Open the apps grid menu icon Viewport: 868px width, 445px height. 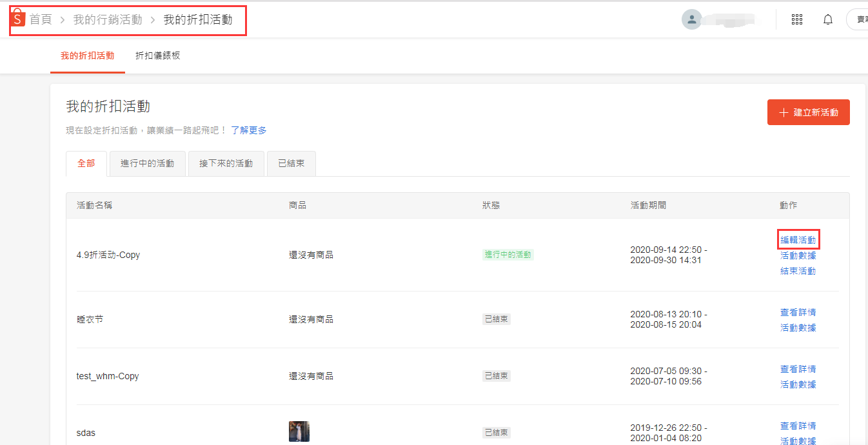797,19
